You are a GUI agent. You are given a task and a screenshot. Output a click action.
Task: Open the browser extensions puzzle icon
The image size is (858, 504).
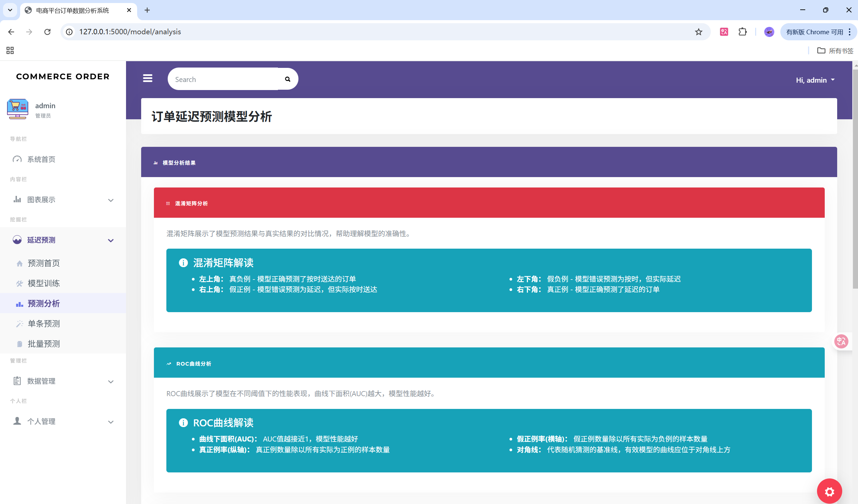click(743, 32)
